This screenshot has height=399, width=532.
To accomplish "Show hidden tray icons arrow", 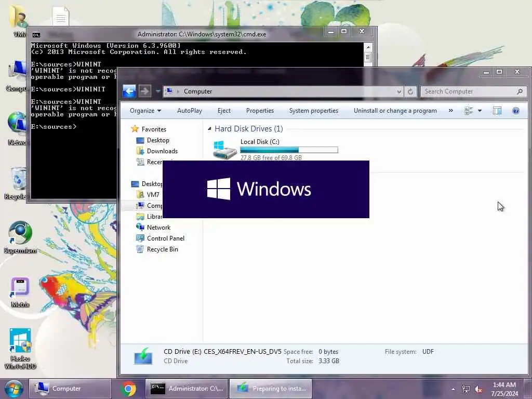I will 453,389.
